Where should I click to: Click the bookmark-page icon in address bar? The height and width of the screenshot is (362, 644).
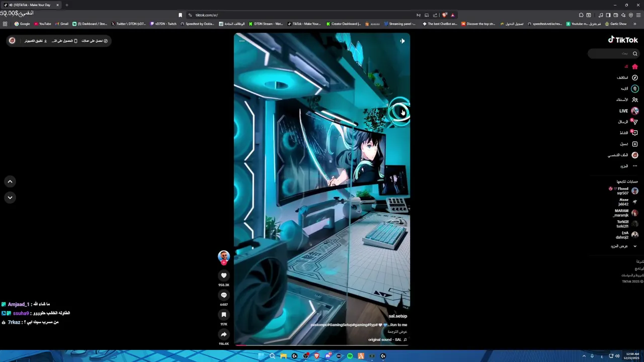coord(180,15)
